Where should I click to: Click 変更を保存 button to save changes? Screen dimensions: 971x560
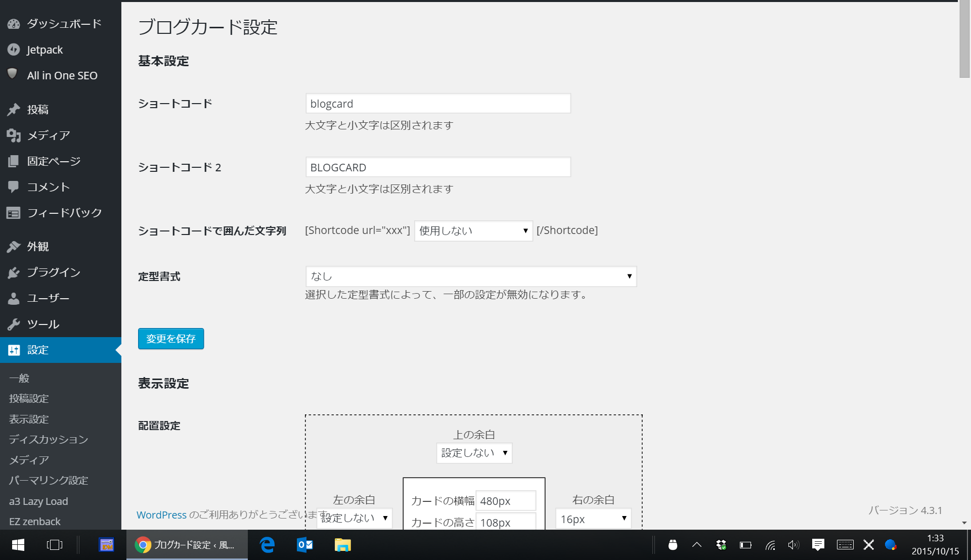[x=171, y=339]
